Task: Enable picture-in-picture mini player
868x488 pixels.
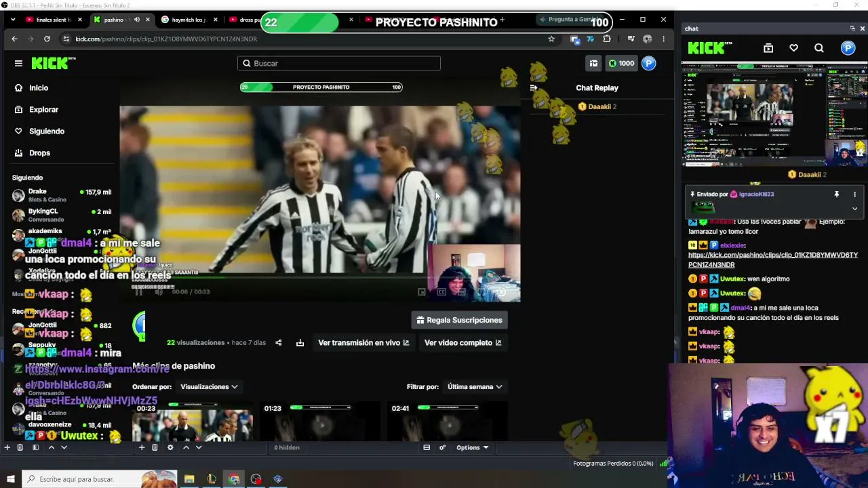Action: [421, 291]
